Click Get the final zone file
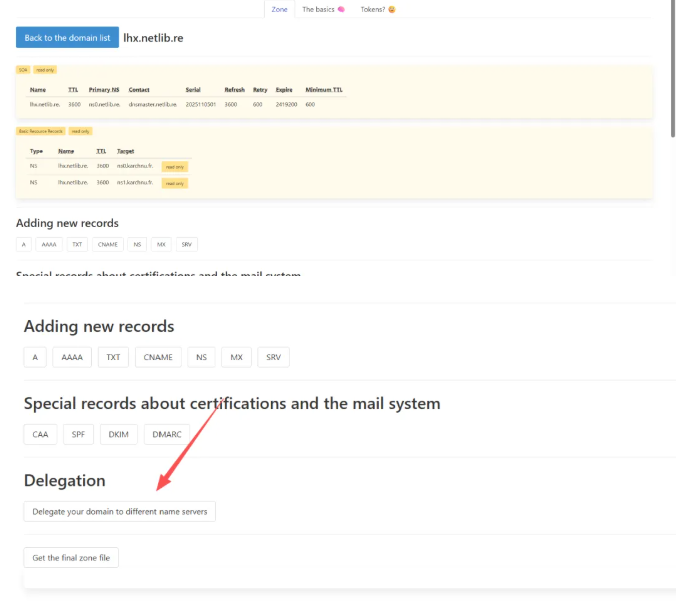677x616 pixels. pos(71,557)
